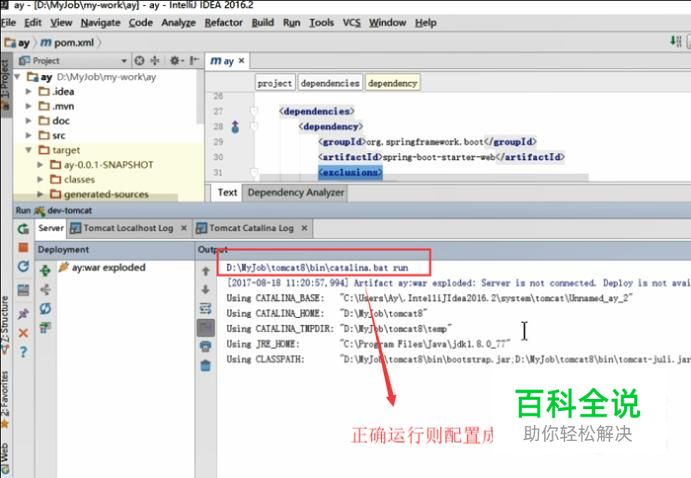Move down in the output stack trace

pos(205,289)
